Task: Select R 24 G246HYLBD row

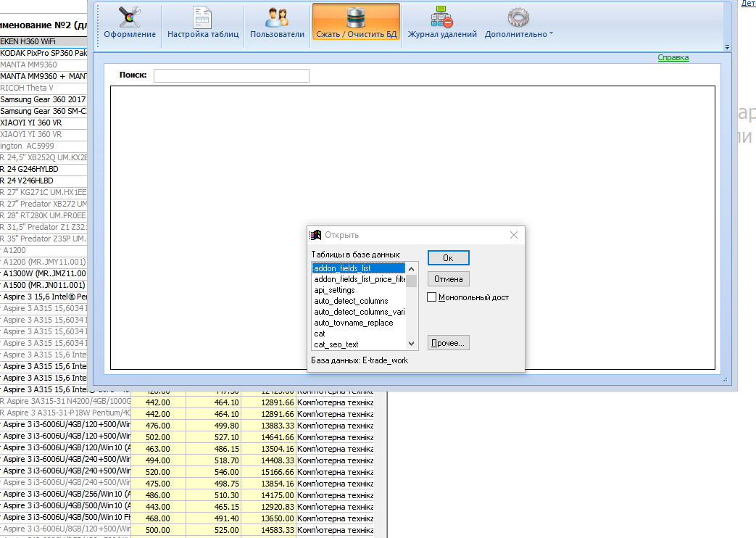Action: [43, 169]
